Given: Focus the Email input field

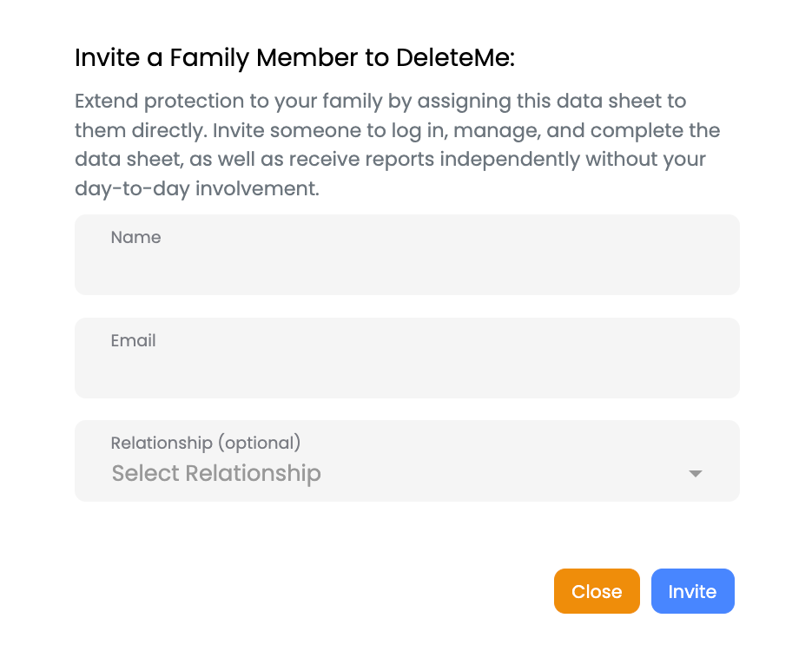Looking at the screenshot, I should (407, 358).
